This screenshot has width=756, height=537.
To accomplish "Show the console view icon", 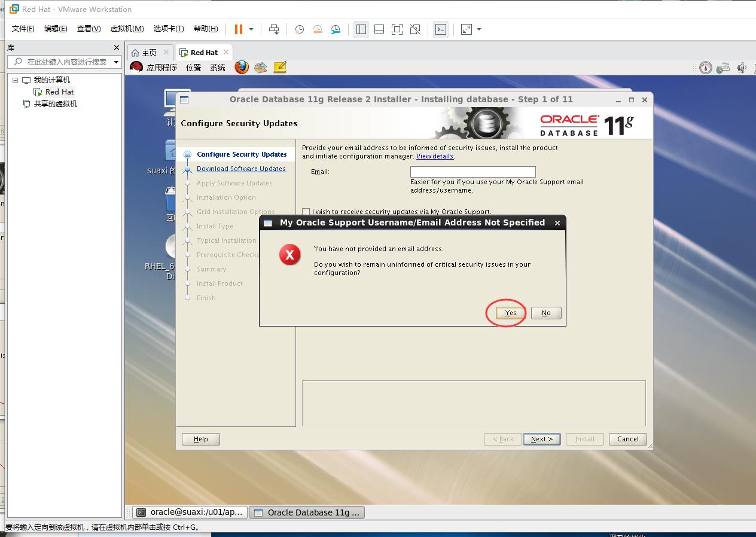I will [x=441, y=29].
